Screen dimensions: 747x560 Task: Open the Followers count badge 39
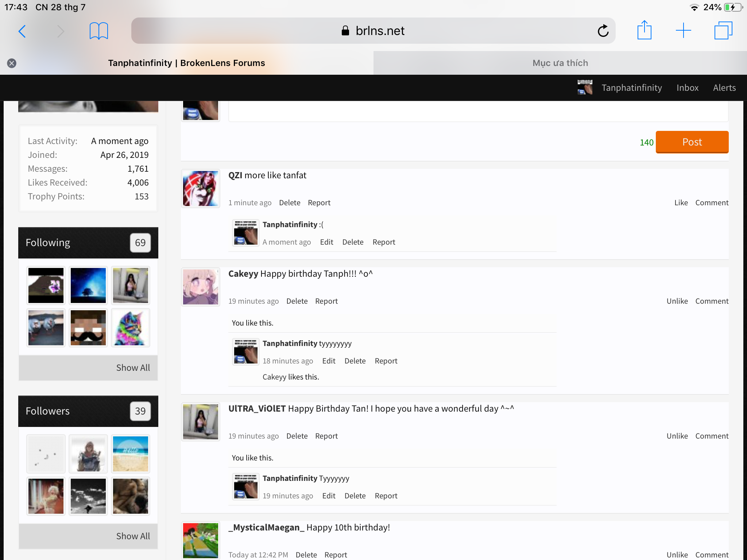click(140, 411)
